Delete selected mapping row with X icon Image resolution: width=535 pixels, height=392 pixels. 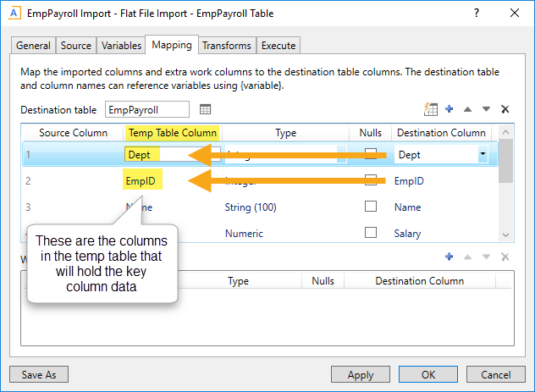[505, 109]
